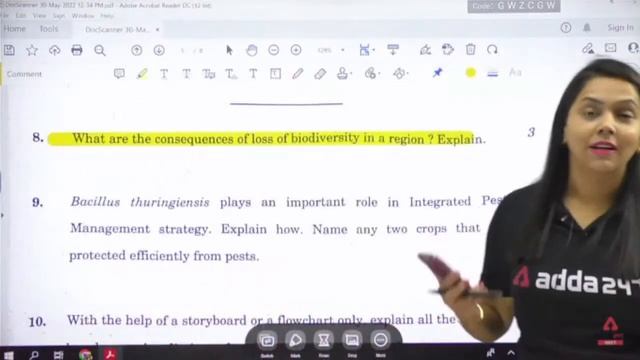This screenshot has height=360, width=640.
Task: Open the Window menu
Action: click(83, 16)
